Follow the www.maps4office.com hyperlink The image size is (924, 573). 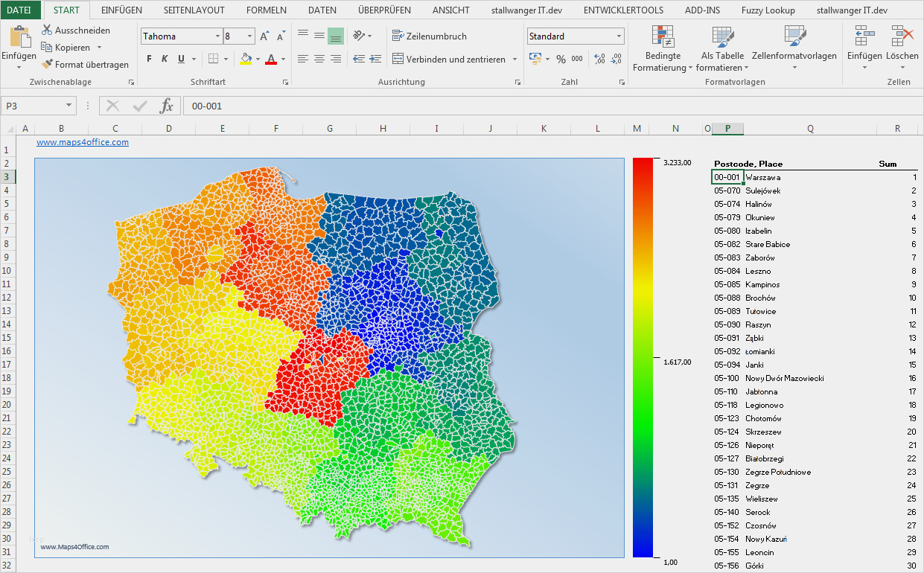point(83,142)
